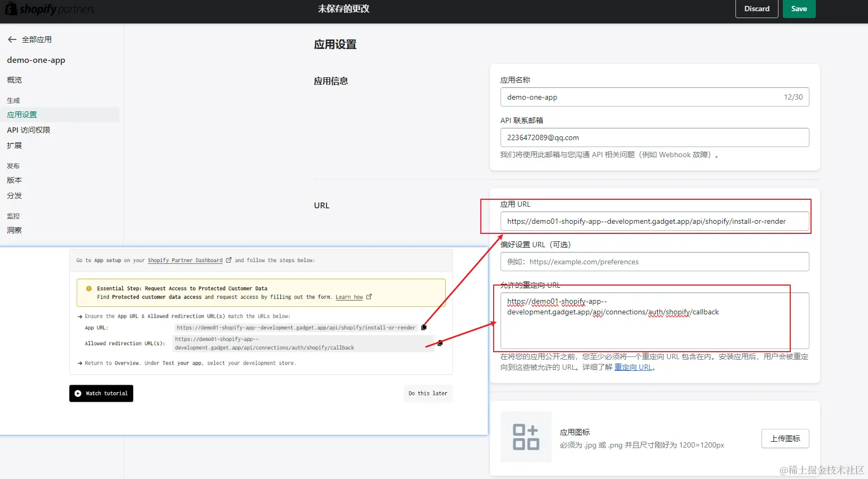Click Do this later button

[x=428, y=393]
